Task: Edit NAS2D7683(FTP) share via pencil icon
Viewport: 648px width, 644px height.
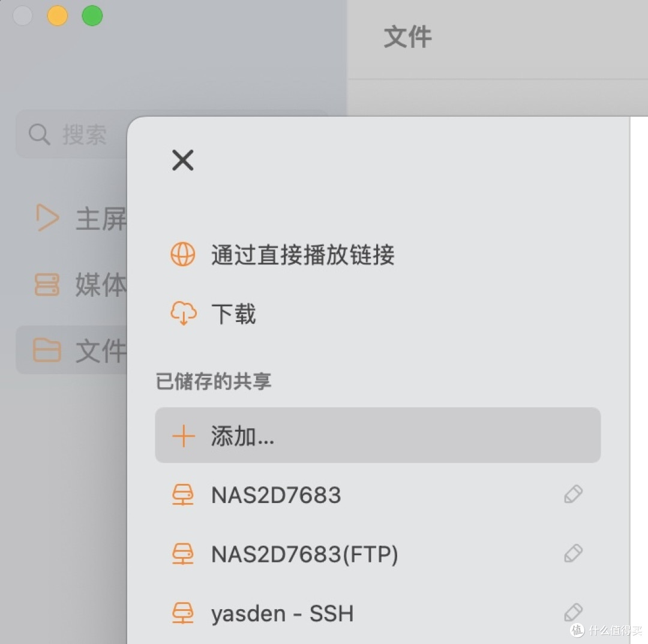Action: (x=573, y=552)
